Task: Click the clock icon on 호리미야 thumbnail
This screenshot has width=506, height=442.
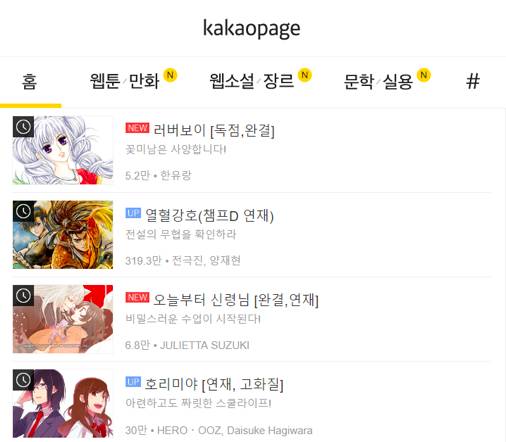Action: click(23, 380)
